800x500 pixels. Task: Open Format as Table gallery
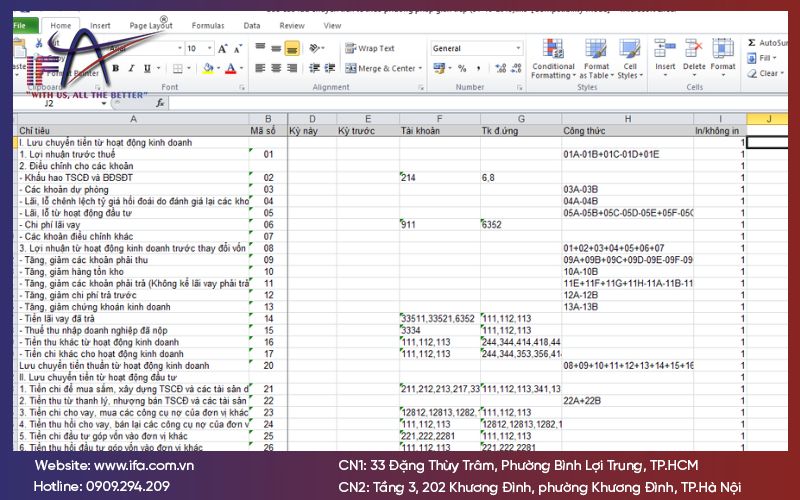[596, 59]
